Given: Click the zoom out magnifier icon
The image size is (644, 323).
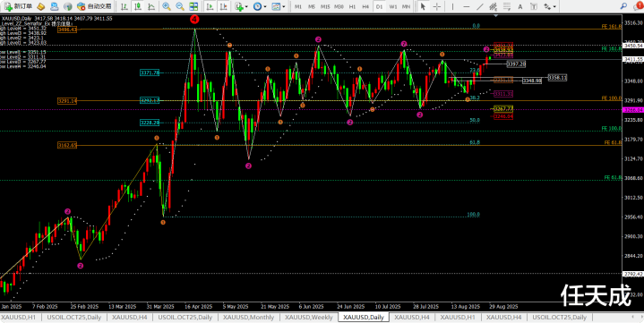Looking at the screenshot, I should pyautogui.click(x=180, y=6).
